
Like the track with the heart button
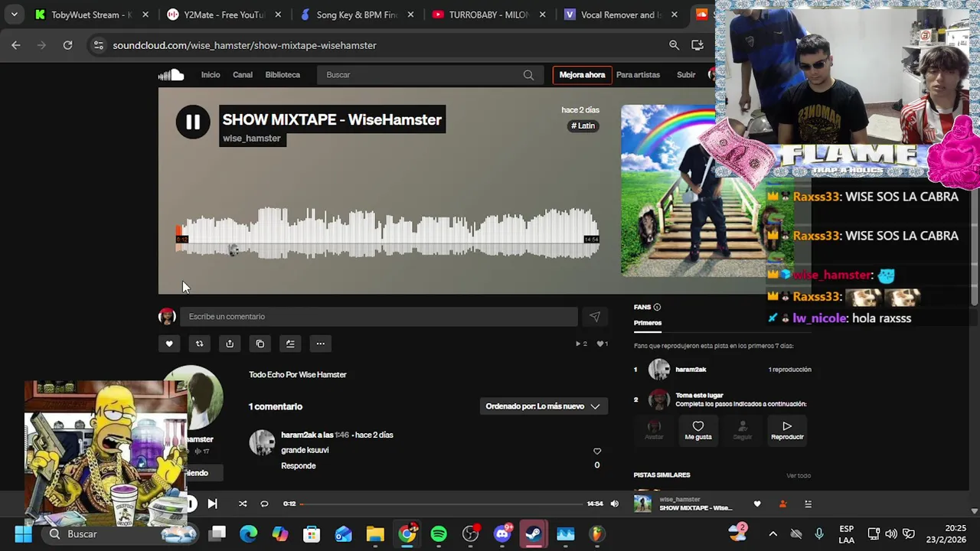[x=169, y=344]
